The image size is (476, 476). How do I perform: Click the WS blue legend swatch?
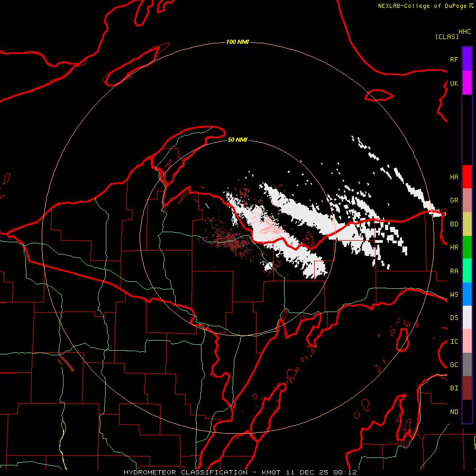tap(467, 294)
